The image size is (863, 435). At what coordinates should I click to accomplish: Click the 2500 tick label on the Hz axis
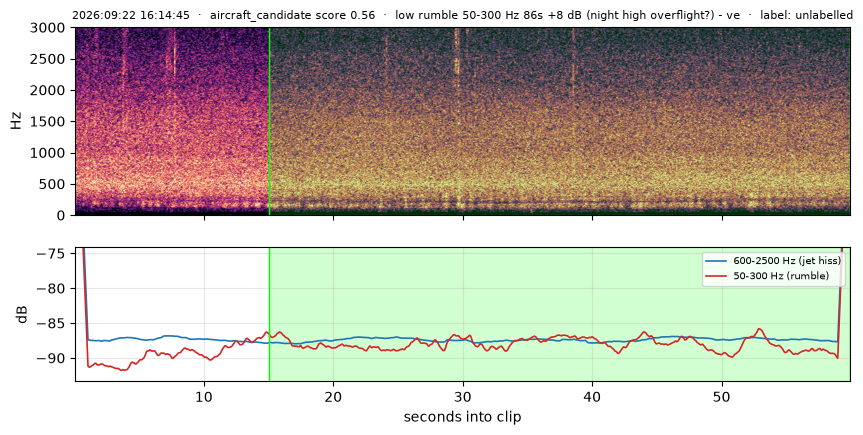(48, 59)
